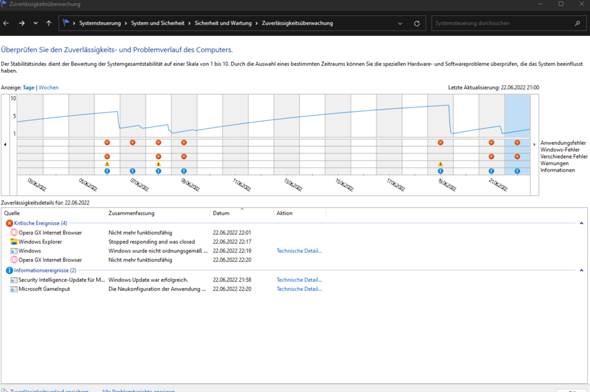
Task: Go back with the navigation back arrow
Action: [x=6, y=23]
